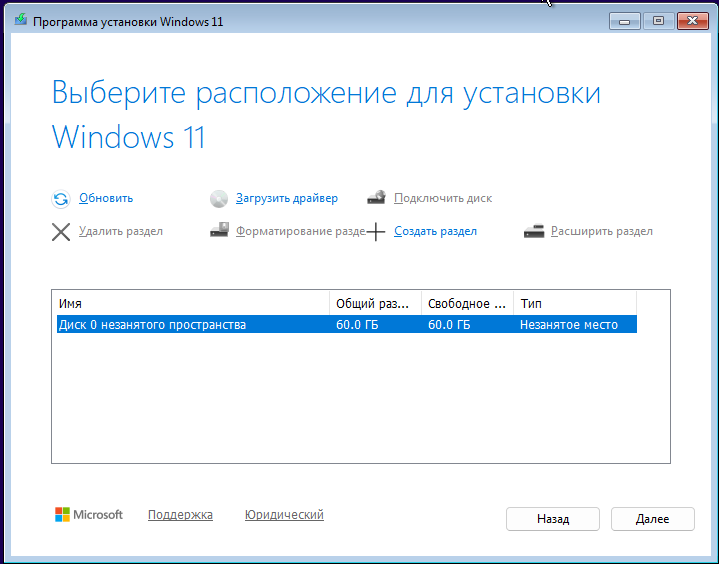Click the Форматирование раздела link
Image resolution: width=719 pixels, height=564 pixels.
click(300, 231)
